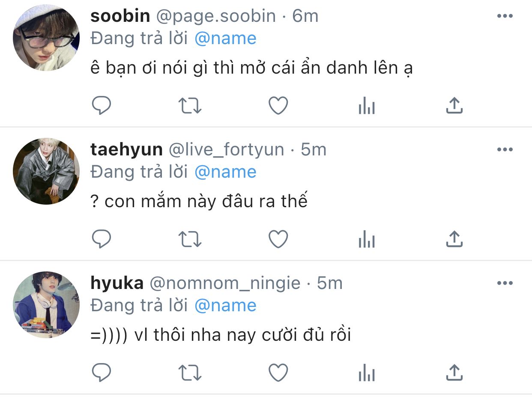Reply to soobin's tweet
The width and height of the screenshot is (532, 399).
(102, 105)
